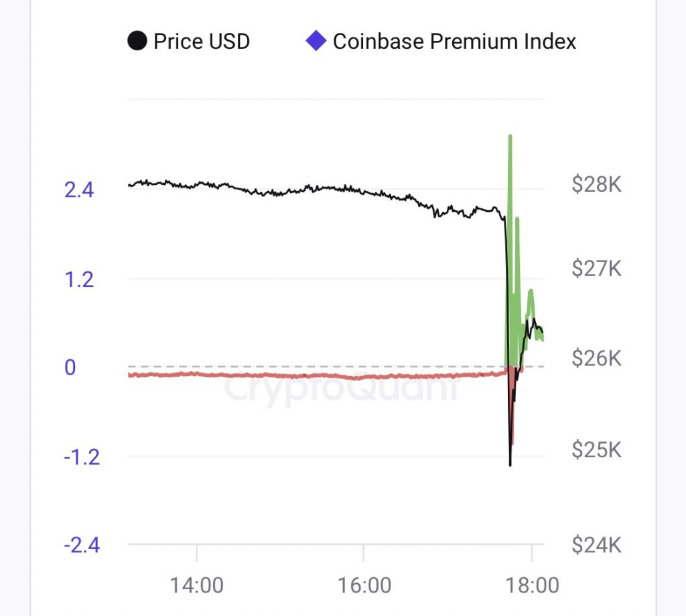Click the black circle Price USD legend icon
Screen dimensions: 686x616
click(x=137, y=42)
